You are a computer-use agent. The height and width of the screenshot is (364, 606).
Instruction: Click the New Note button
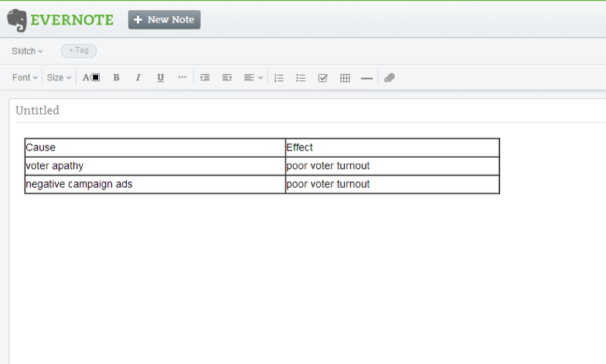164,19
